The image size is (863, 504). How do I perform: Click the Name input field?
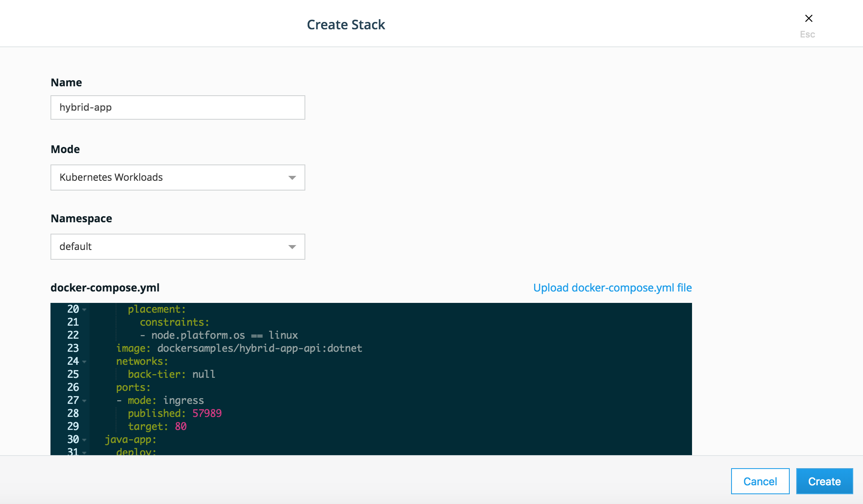pos(177,107)
